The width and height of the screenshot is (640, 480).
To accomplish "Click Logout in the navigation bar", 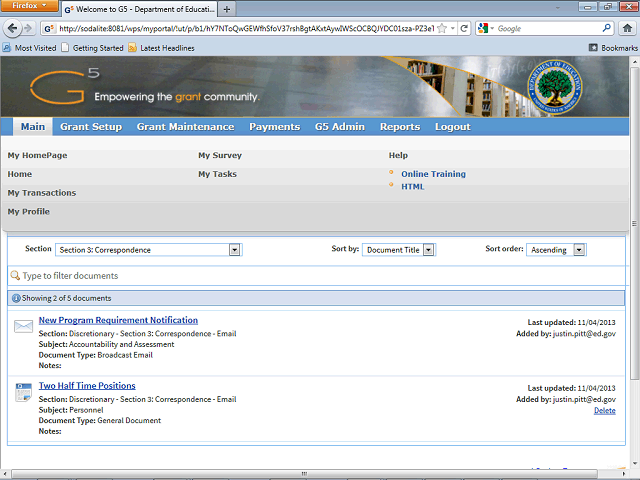I will point(453,127).
